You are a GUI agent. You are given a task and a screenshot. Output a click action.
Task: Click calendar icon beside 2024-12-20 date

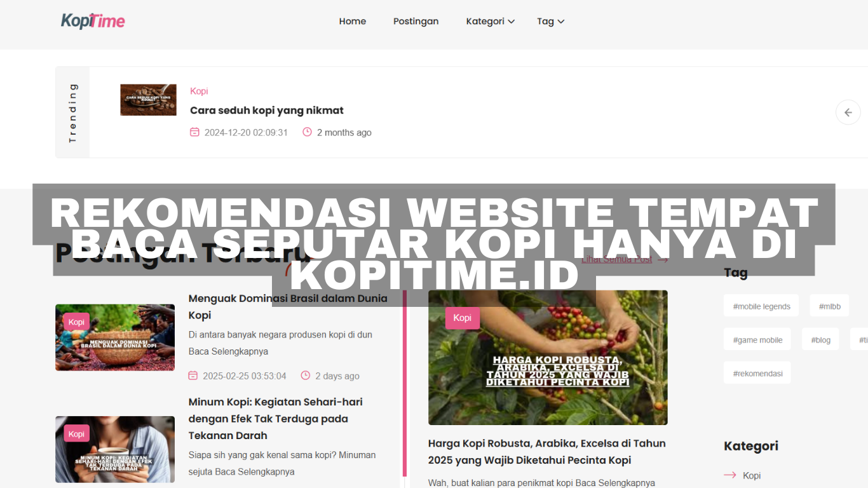194,132
